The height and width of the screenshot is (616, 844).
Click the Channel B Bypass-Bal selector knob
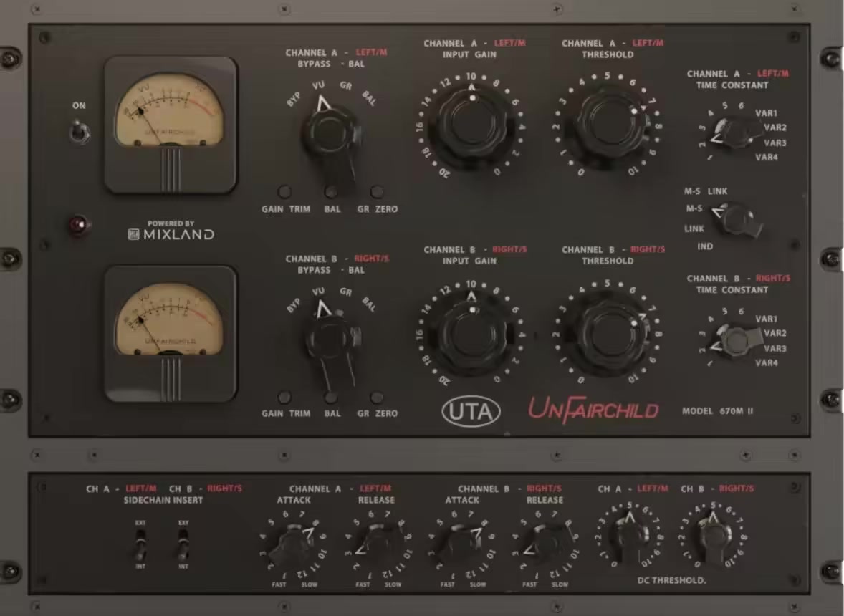331,339
